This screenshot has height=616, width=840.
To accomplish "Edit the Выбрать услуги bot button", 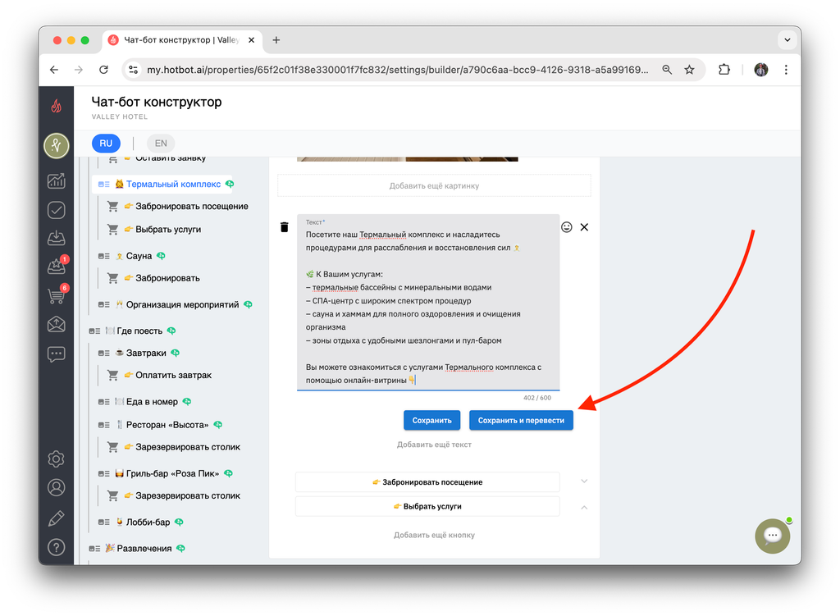I will click(427, 506).
